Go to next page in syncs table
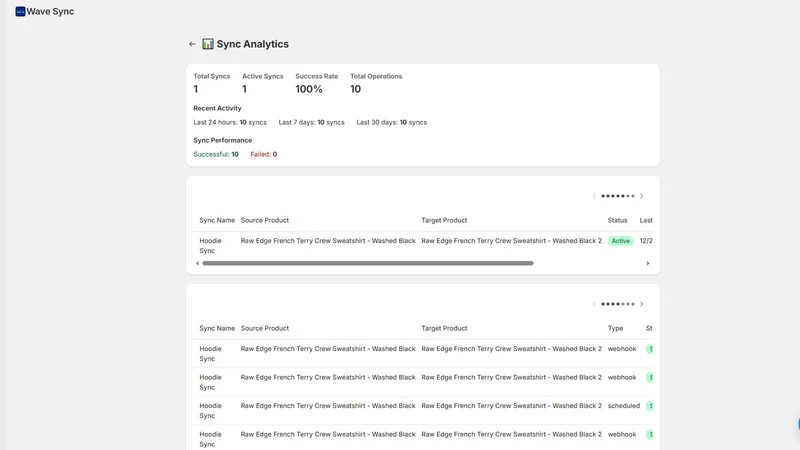 pos(641,196)
